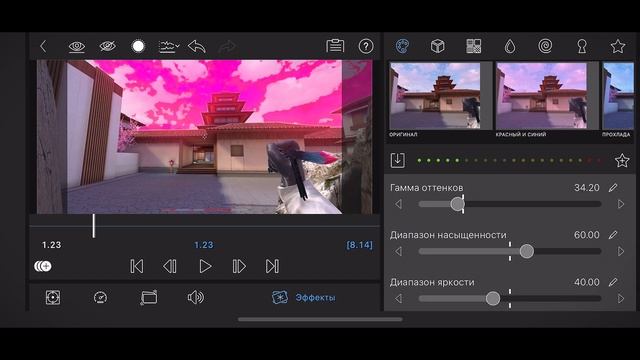Step one frame forward
The image size is (640, 360).
click(239, 267)
